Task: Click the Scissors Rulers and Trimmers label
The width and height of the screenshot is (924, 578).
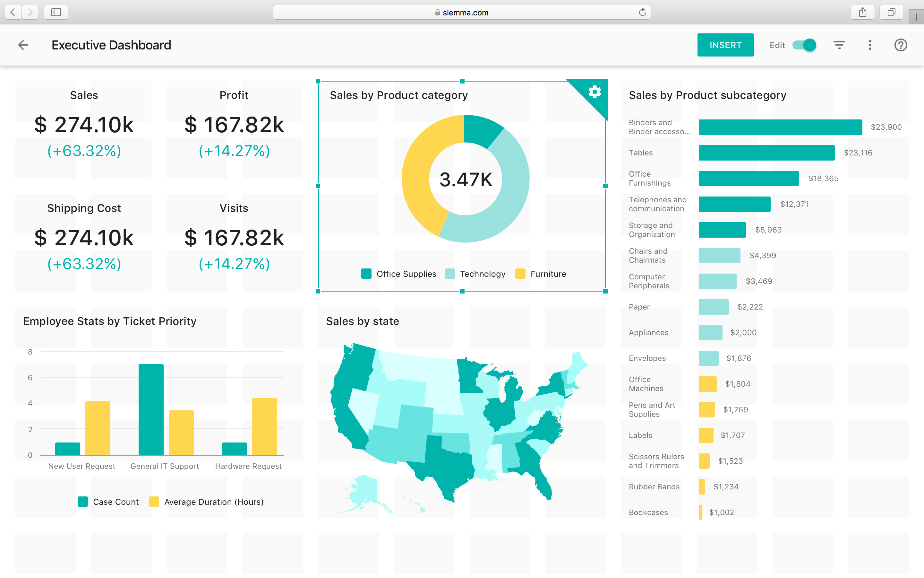Action: click(656, 461)
